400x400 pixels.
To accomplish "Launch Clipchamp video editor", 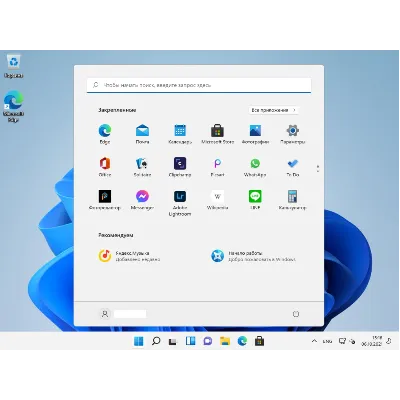I will [180, 167].
